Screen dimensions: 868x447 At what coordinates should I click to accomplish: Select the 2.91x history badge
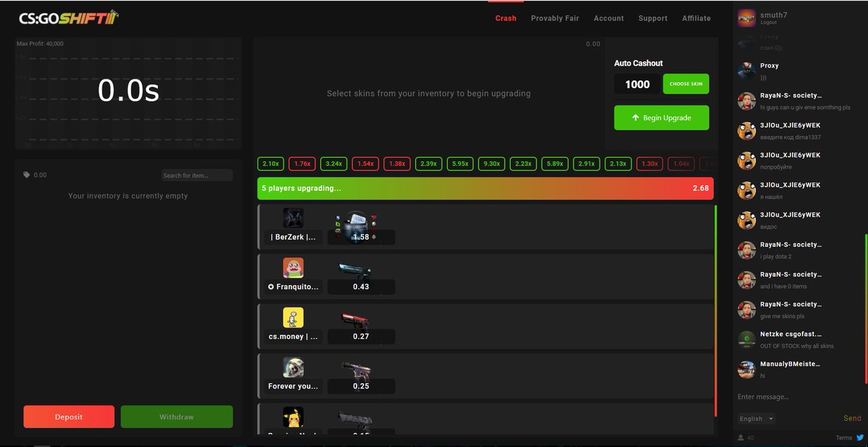pos(587,164)
